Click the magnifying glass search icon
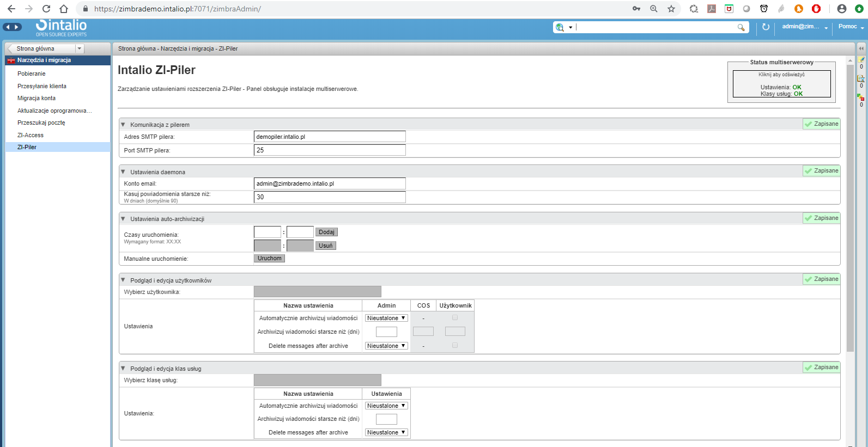 [x=741, y=27]
